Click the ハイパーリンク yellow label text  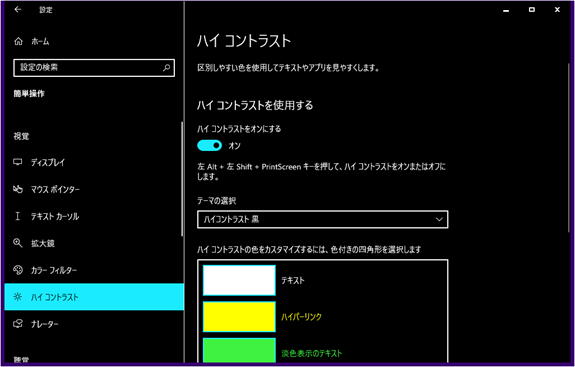tap(301, 317)
